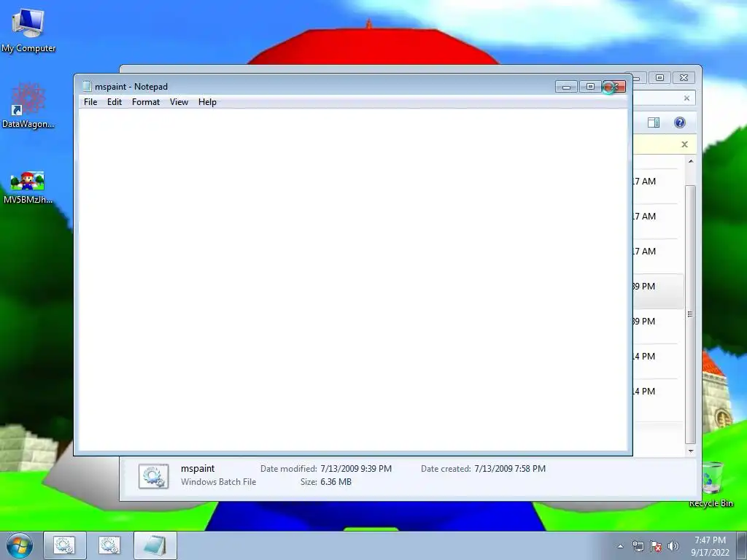Image resolution: width=747 pixels, height=560 pixels.
Task: Select the DataWagon desktop shortcut
Action: click(x=28, y=106)
